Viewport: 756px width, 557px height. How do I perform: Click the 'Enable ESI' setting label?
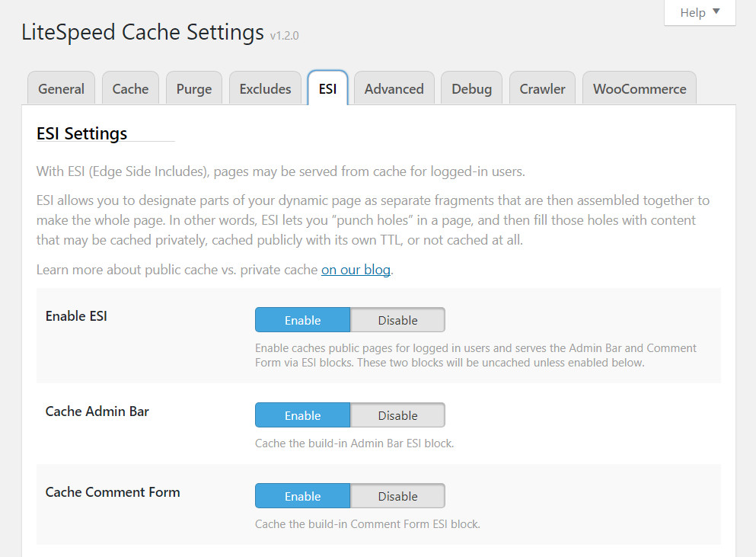click(x=76, y=315)
